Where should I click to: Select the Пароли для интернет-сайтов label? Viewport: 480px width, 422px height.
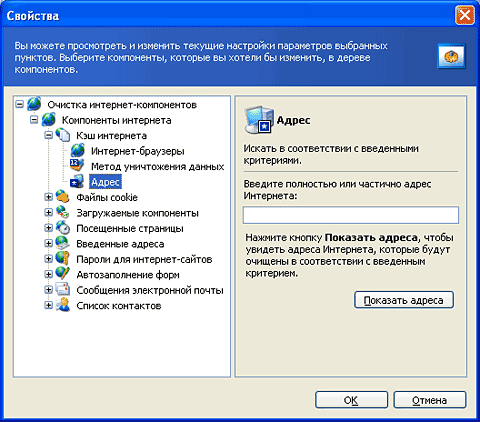144,259
